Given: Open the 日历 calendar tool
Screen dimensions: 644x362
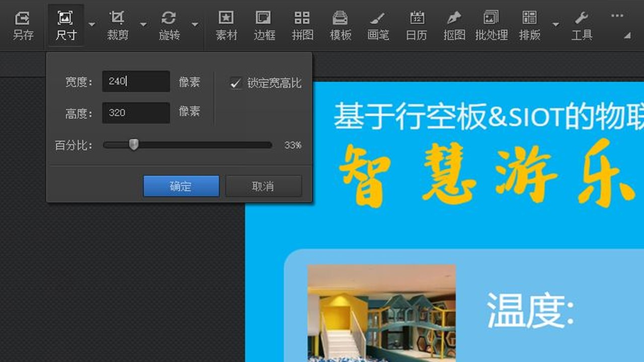Looking at the screenshot, I should pos(417,25).
